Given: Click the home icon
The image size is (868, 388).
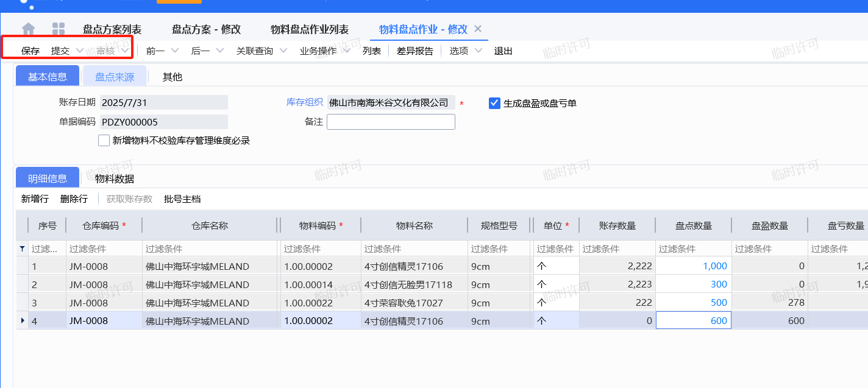Looking at the screenshot, I should 28,29.
